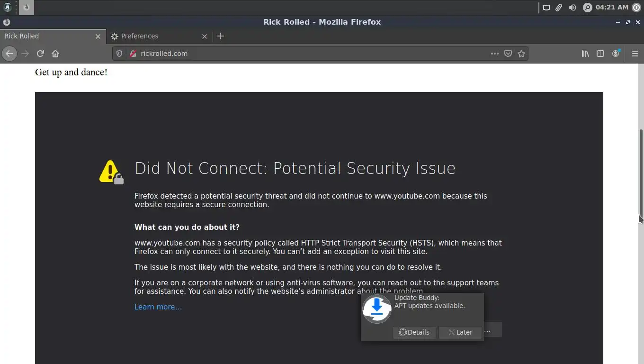Toggle the sidebar view
The width and height of the screenshot is (644, 364).
pos(600,54)
